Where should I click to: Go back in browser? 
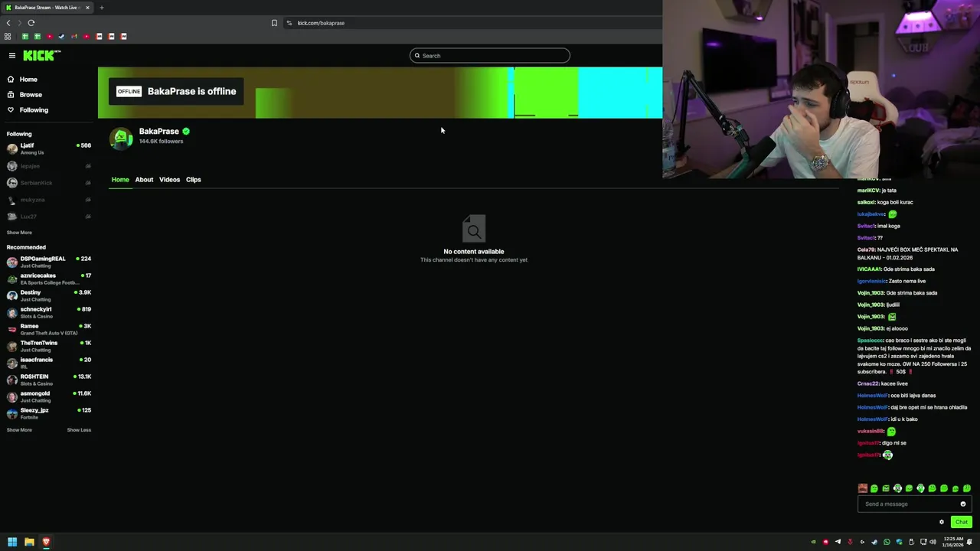tap(8, 23)
